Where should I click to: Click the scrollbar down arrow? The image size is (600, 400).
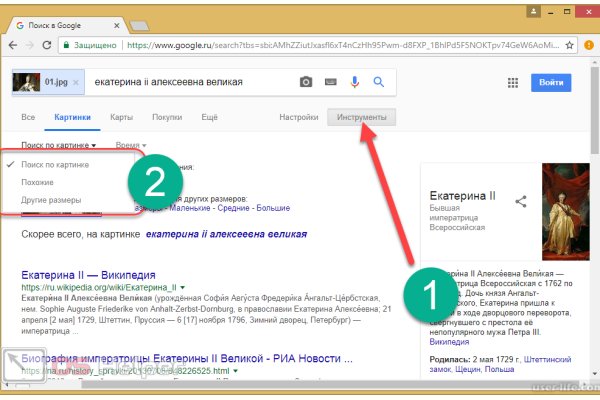pos(594,373)
